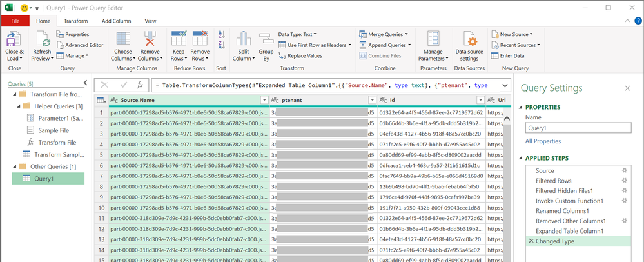Screen dimensions: 644x262
Task: Select Parameter1 query
Action: pos(55,119)
